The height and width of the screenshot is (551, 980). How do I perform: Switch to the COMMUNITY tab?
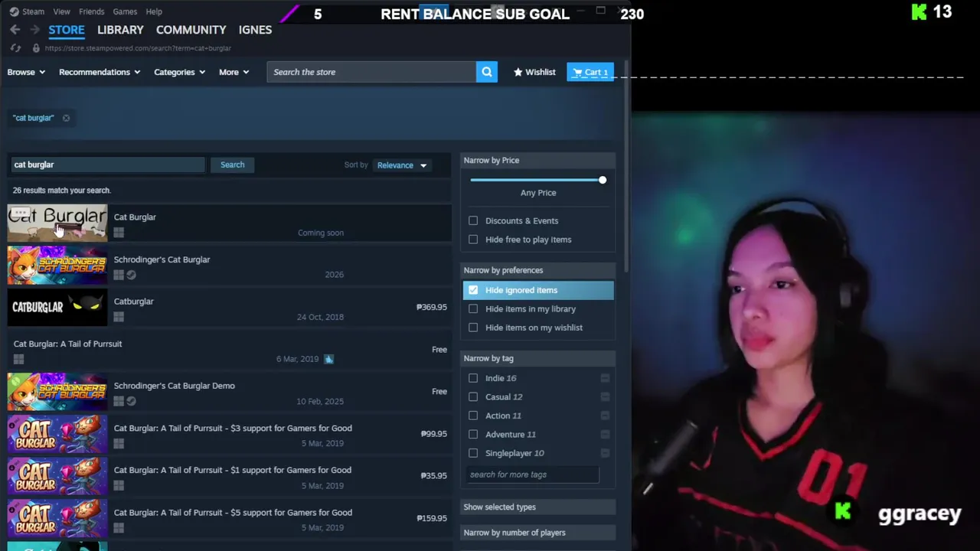191,30
